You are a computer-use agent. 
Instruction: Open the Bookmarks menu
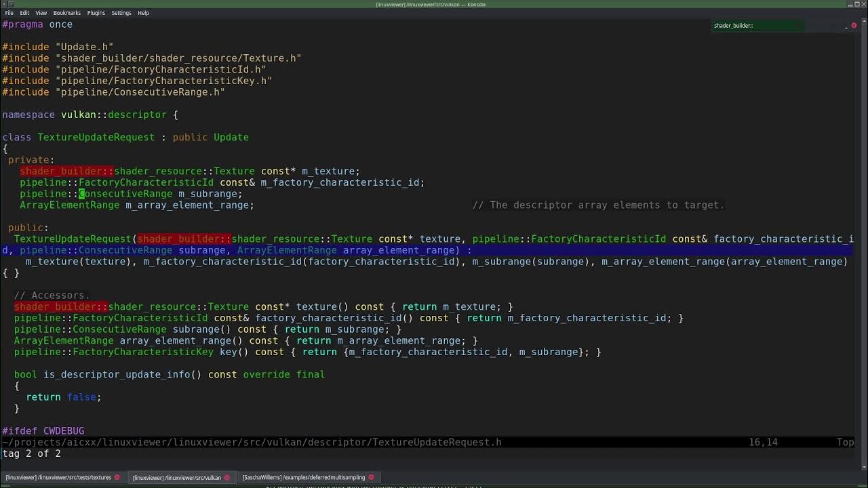click(x=67, y=13)
